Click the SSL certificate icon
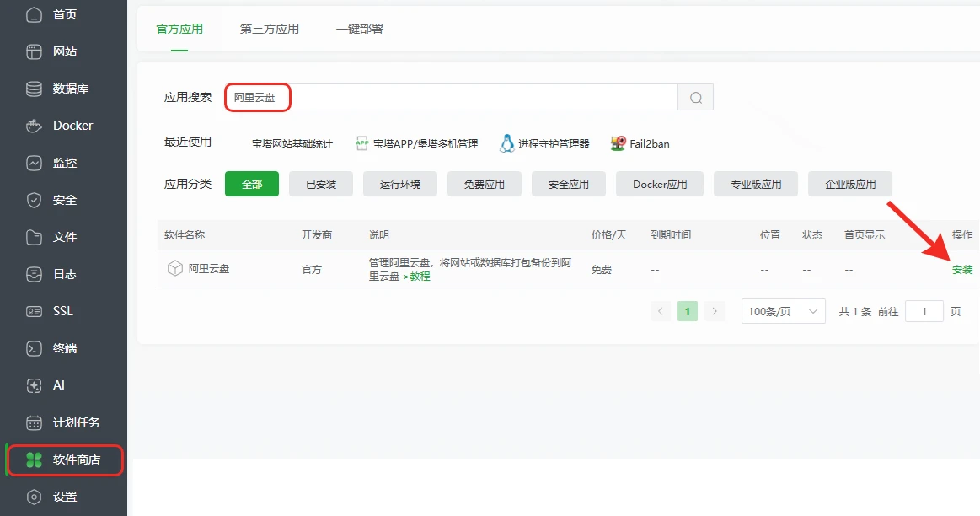The width and height of the screenshot is (980, 516). 34,311
